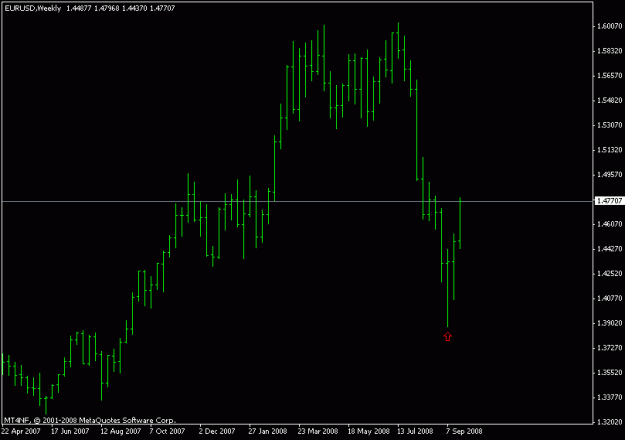Viewport: 625px width, 440px height.
Task: Click the 12 Aug 2007 date label
Action: (121, 431)
